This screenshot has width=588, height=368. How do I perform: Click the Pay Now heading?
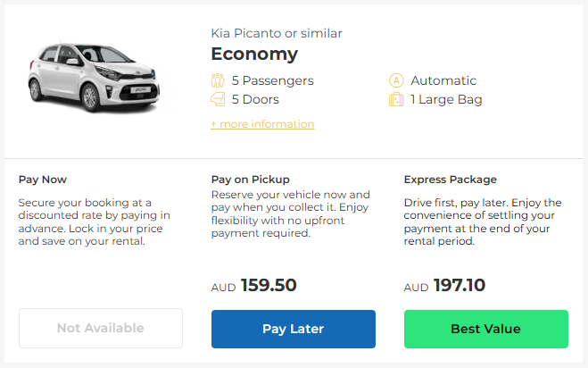click(x=42, y=180)
